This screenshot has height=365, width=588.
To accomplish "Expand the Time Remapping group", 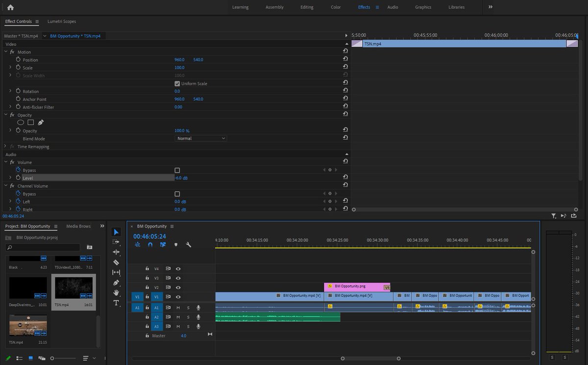I will pyautogui.click(x=5, y=146).
